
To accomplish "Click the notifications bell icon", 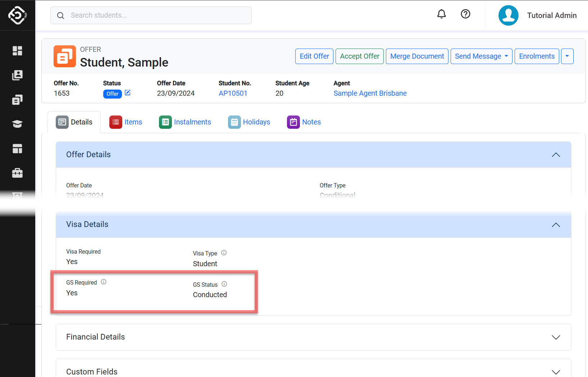I will point(441,14).
